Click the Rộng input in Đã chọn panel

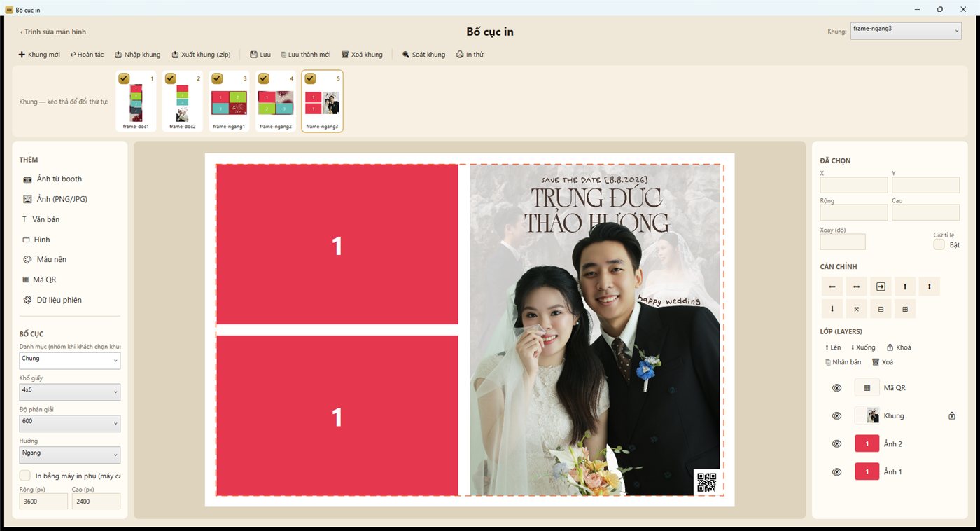click(854, 212)
